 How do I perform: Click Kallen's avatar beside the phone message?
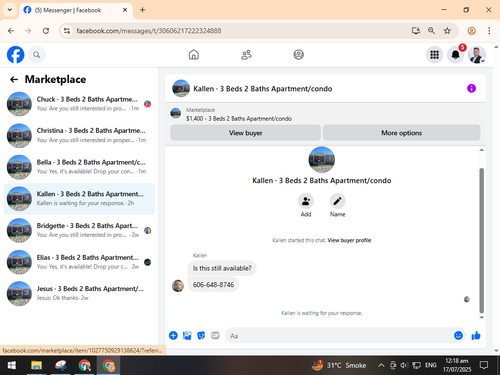point(178,286)
